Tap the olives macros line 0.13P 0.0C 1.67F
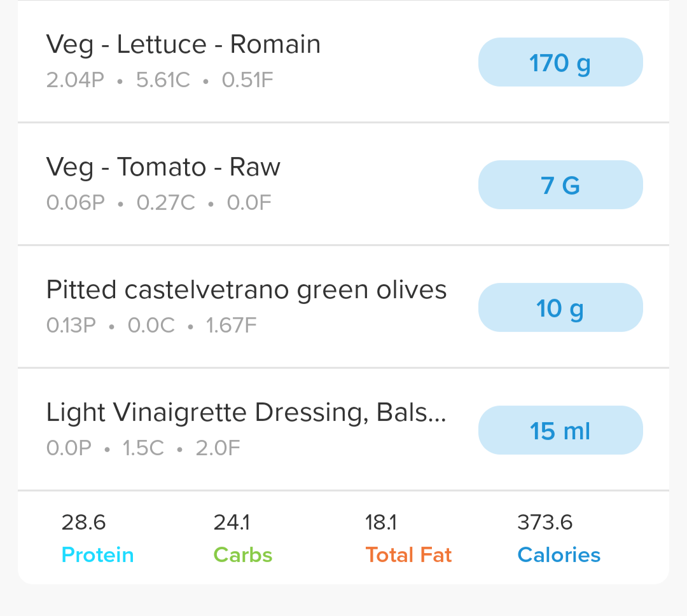This screenshot has height=616, width=687. point(151,326)
